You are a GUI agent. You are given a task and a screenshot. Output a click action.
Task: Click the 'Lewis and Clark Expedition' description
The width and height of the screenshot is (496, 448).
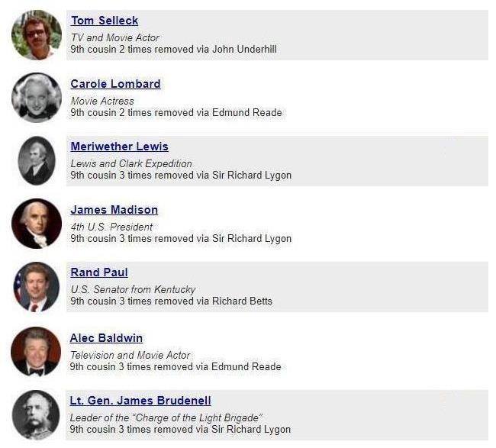pyautogui.click(x=131, y=163)
